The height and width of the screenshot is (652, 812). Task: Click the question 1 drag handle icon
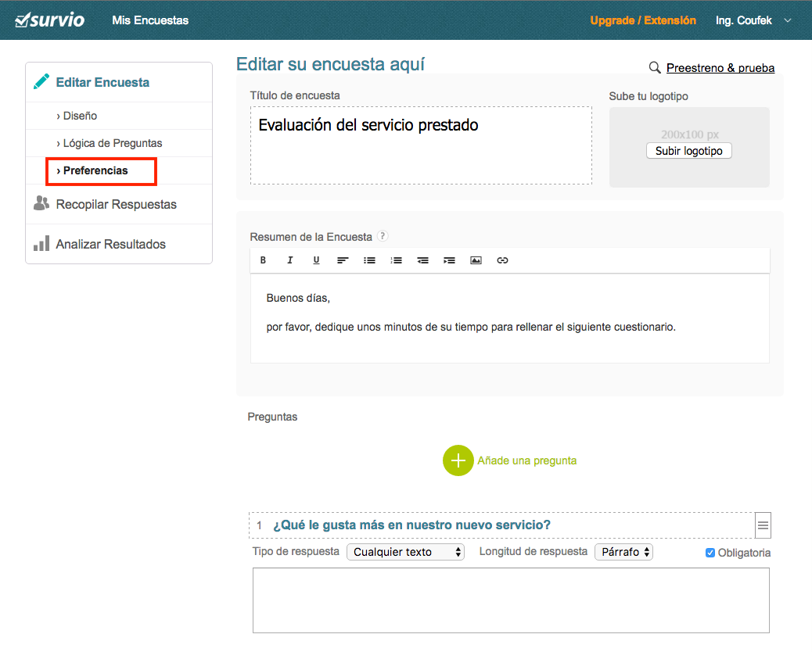(x=763, y=526)
